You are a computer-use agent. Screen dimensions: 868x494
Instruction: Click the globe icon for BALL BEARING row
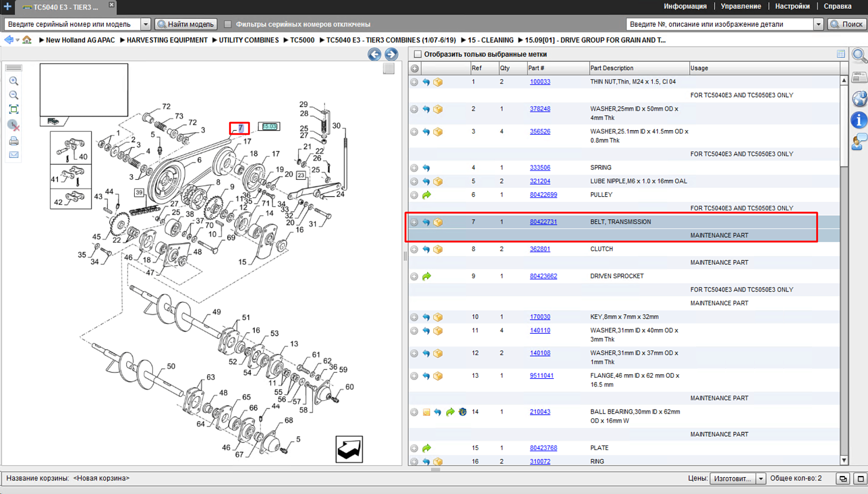[x=462, y=412]
